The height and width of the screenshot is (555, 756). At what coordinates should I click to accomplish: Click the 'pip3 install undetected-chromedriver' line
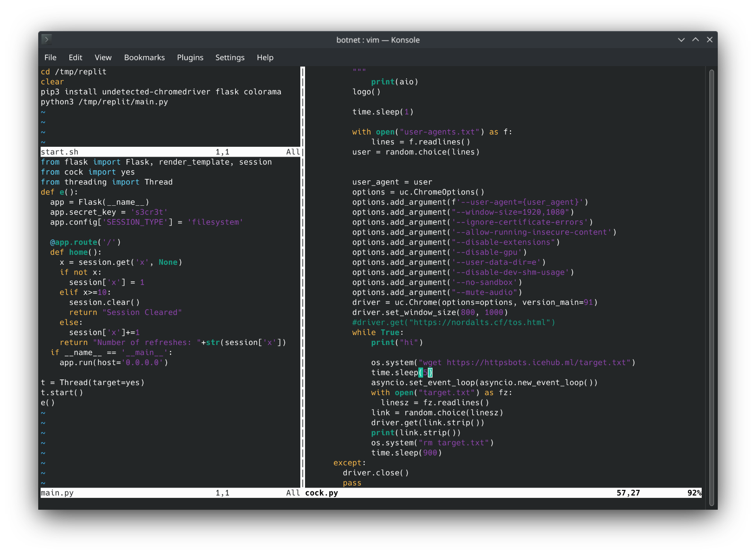tap(161, 92)
